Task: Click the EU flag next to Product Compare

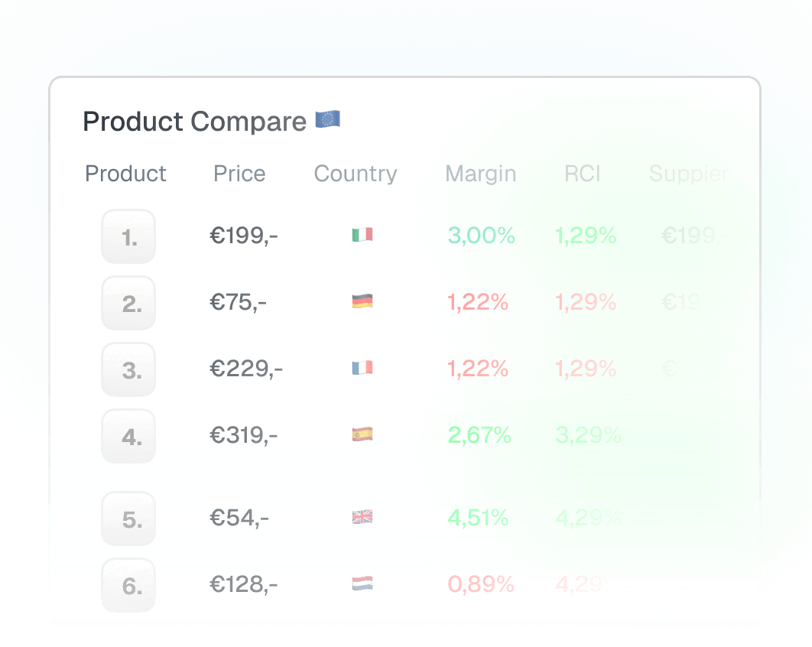Action: [x=330, y=119]
